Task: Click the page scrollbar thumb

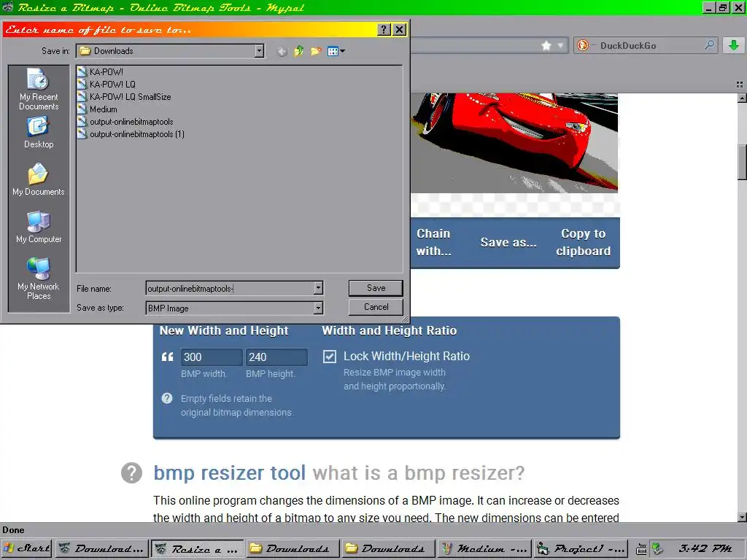Action: click(x=742, y=162)
